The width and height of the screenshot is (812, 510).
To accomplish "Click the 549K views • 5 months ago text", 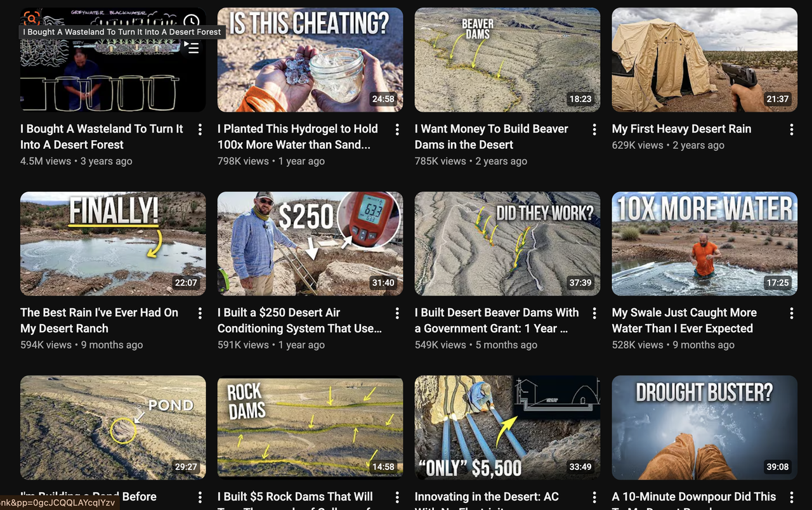I will 476,345.
